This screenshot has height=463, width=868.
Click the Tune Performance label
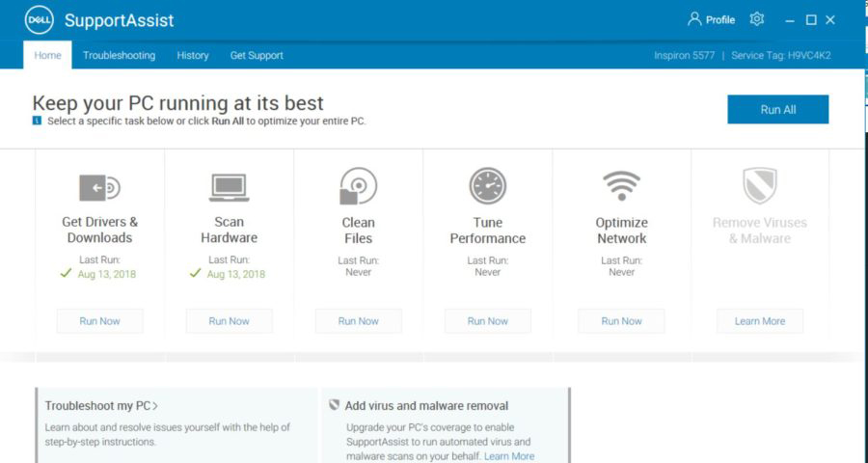click(488, 231)
